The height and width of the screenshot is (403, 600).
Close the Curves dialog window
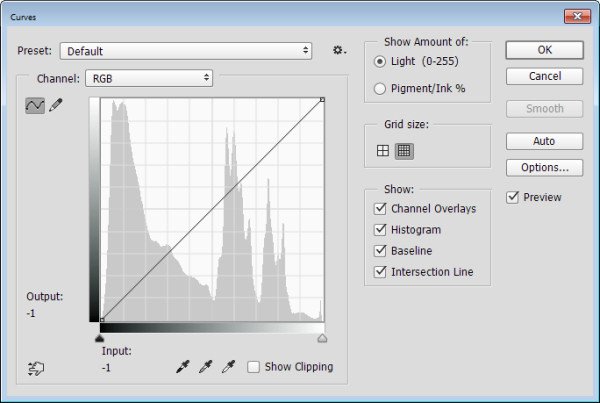click(x=577, y=16)
